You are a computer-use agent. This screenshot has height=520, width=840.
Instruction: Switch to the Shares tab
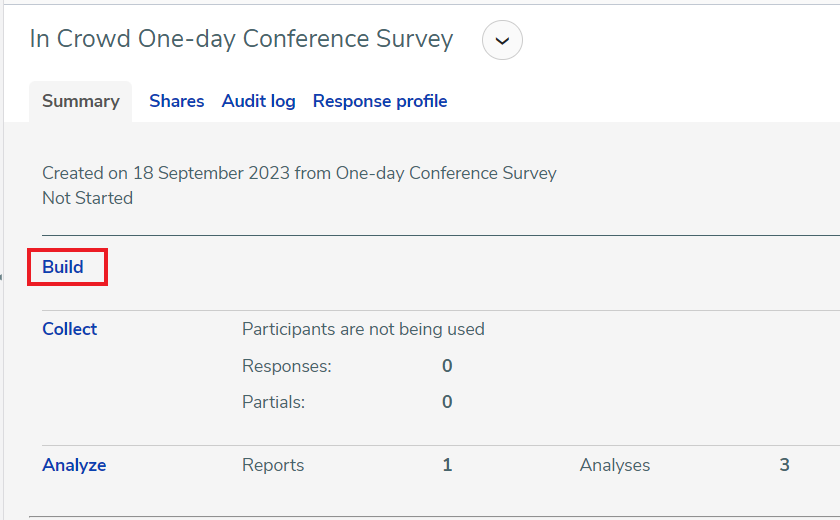pos(176,101)
